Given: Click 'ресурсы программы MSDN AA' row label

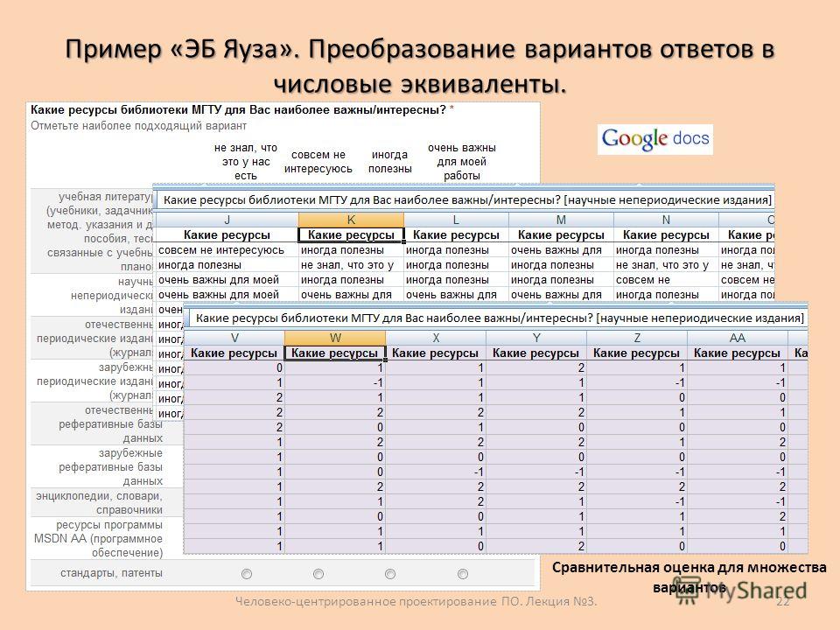Looking at the screenshot, I should (98, 538).
